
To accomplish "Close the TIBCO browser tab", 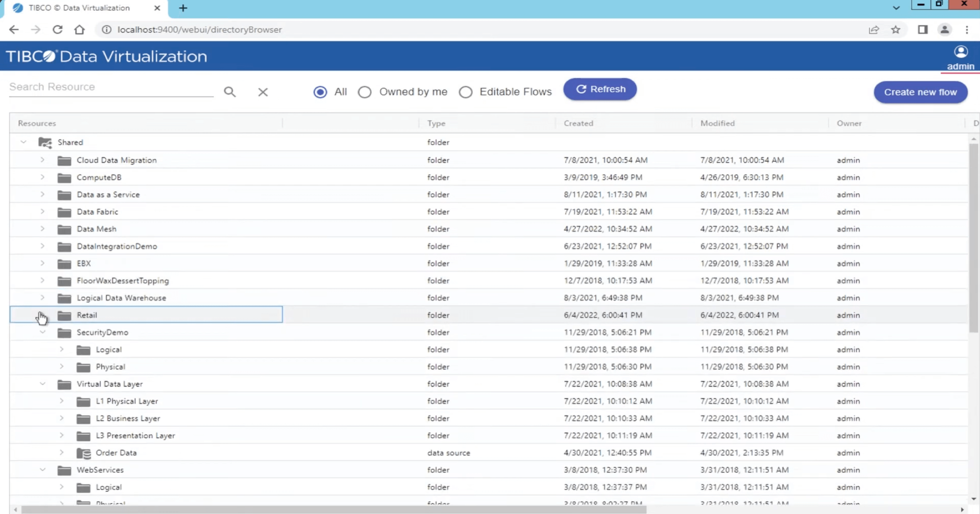I will coord(157,8).
